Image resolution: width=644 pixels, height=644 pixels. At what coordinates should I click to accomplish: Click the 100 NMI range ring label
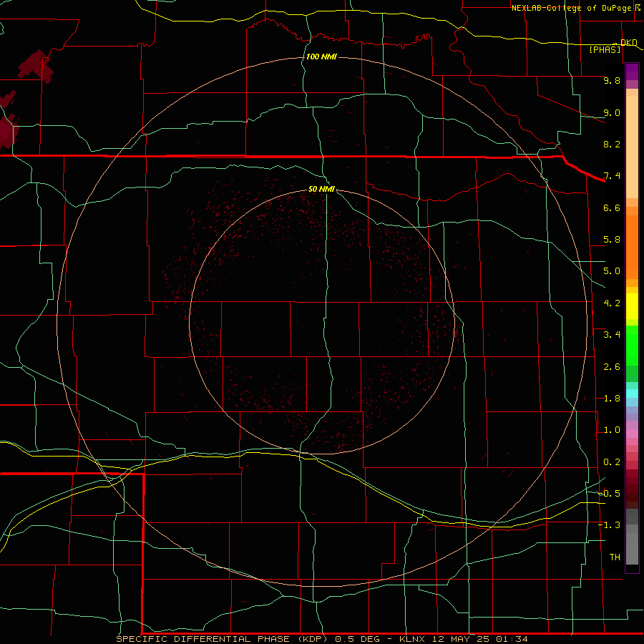[321, 57]
